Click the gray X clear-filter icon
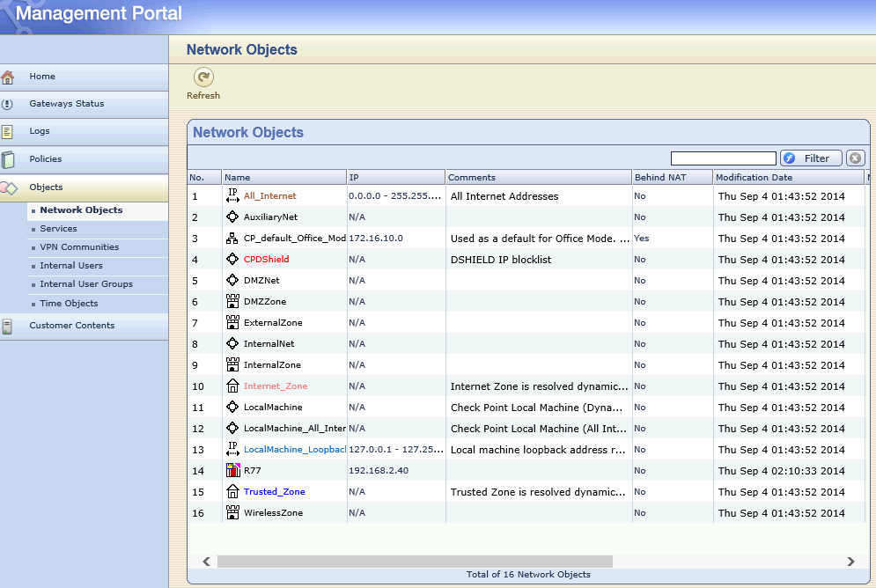This screenshot has height=588, width=876. 854,158
